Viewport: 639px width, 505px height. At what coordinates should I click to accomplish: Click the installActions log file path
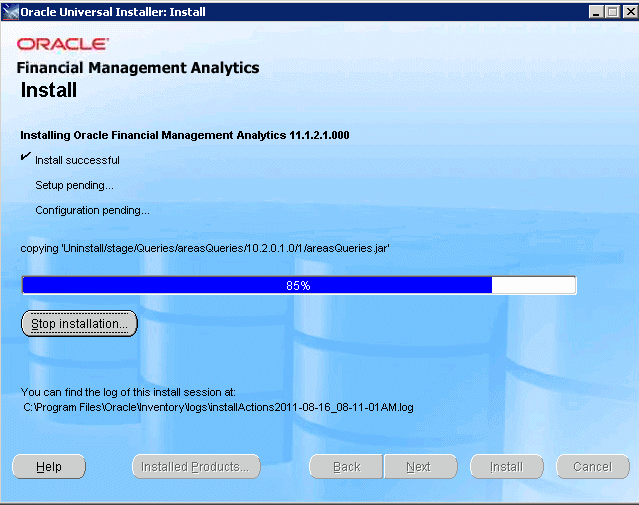218,407
